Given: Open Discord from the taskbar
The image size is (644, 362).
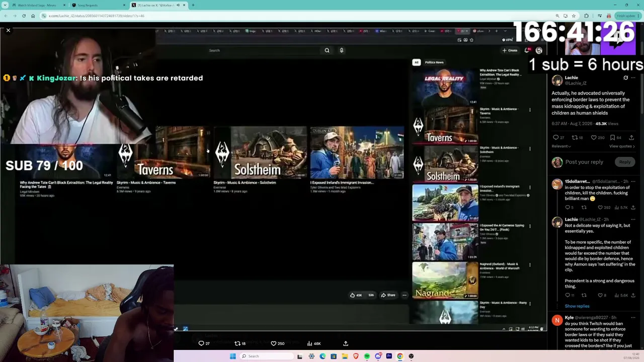Looking at the screenshot, I should [378, 356].
